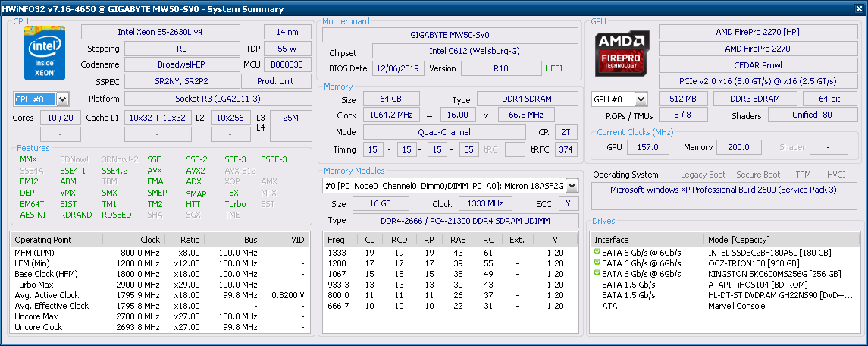The height and width of the screenshot is (346, 868).
Task: Click the 14 nm process value
Action: click(287, 32)
